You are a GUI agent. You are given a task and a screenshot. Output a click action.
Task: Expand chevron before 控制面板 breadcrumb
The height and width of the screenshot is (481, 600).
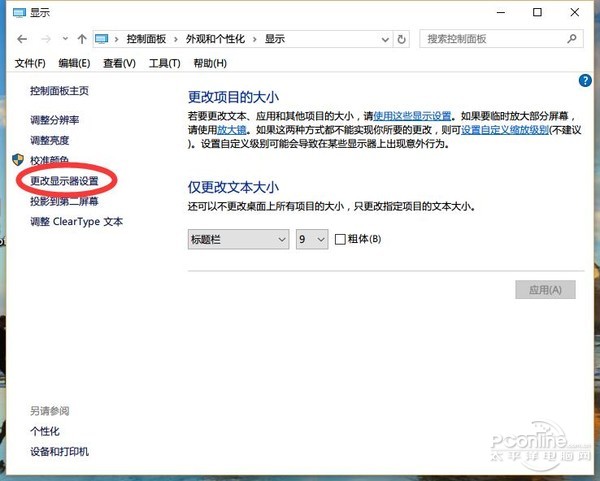click(116, 39)
